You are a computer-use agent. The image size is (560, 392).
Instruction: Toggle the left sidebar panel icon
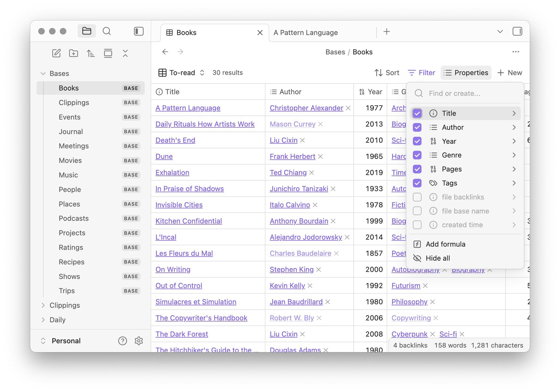(x=138, y=31)
